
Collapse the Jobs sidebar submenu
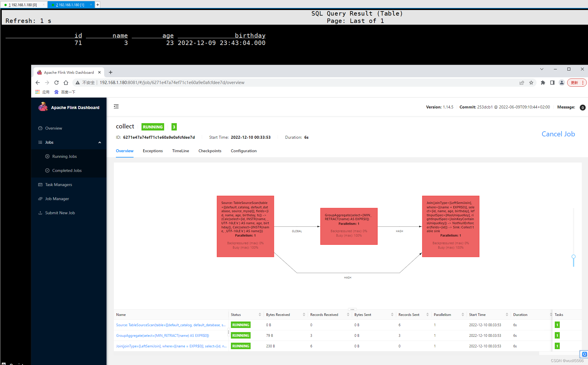point(99,142)
